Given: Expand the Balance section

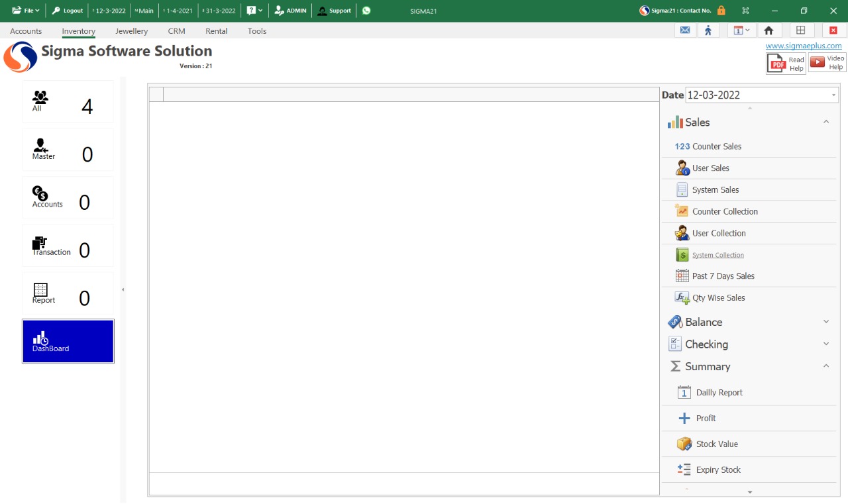Looking at the screenshot, I should (x=825, y=322).
